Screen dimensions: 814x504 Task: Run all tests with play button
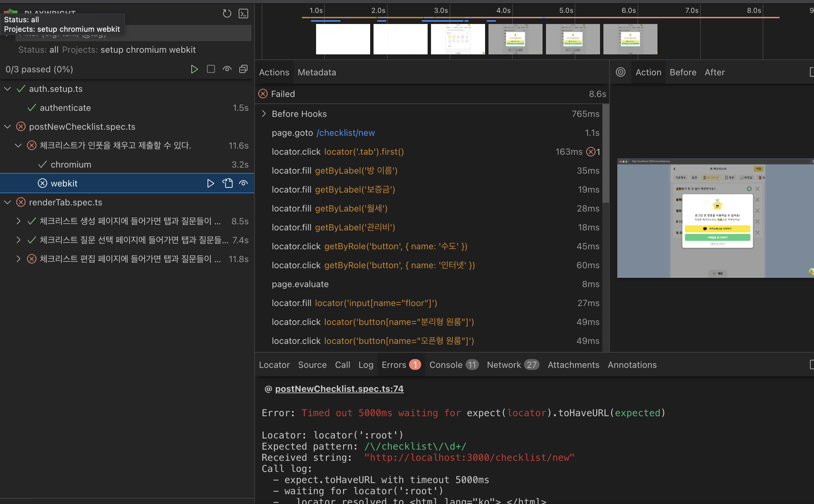(194, 69)
